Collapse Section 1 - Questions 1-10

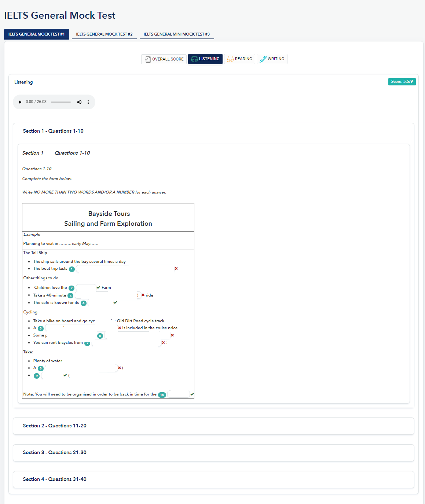click(53, 131)
